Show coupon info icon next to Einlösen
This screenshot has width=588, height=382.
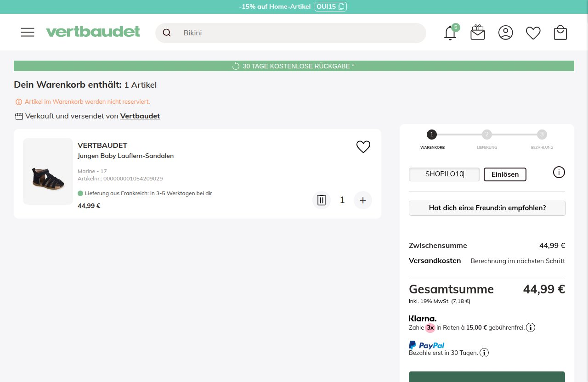(x=559, y=173)
